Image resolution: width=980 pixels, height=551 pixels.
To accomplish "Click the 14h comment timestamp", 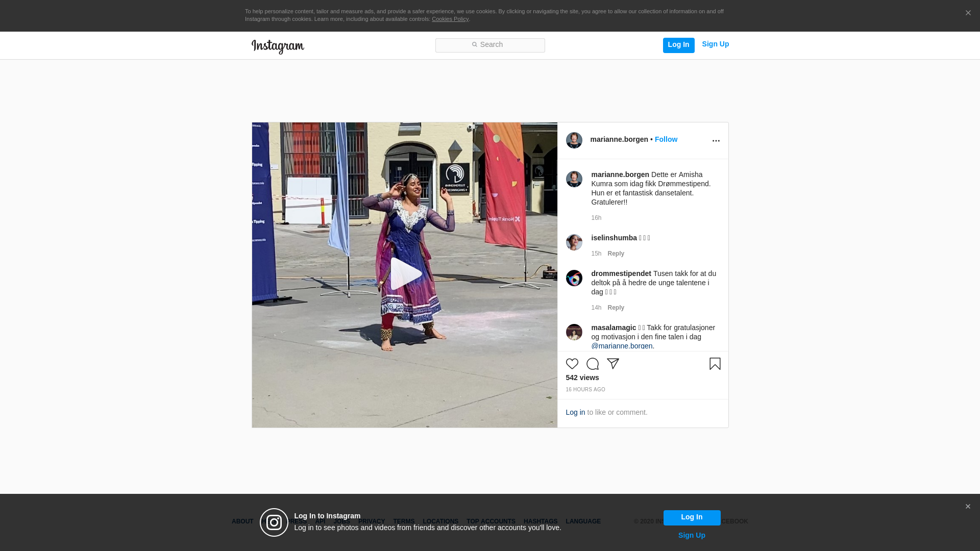I will (596, 308).
